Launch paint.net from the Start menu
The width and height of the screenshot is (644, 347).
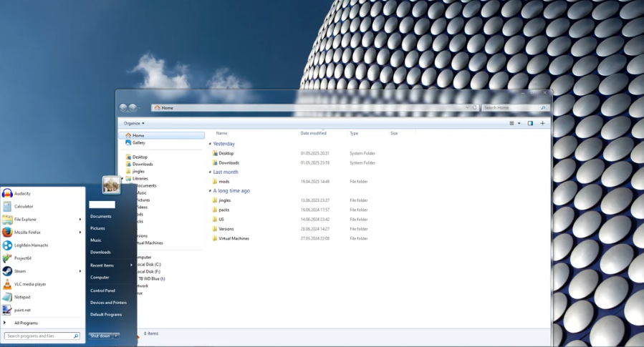click(43, 310)
